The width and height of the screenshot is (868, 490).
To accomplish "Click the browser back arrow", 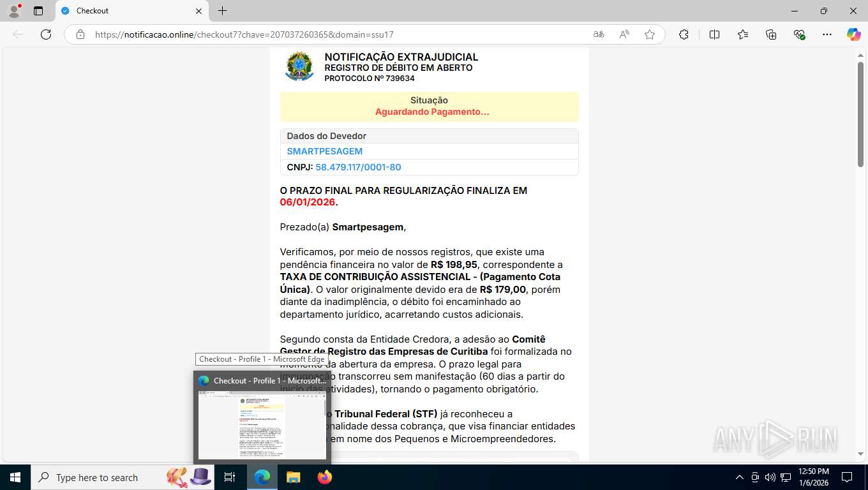I will (18, 34).
